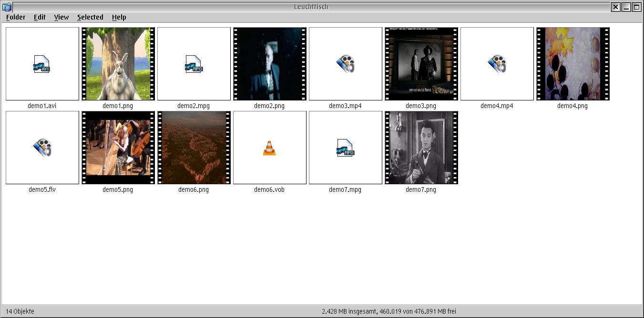Maximize the Leuchttisch window
This screenshot has height=318, width=644.
[636, 7]
